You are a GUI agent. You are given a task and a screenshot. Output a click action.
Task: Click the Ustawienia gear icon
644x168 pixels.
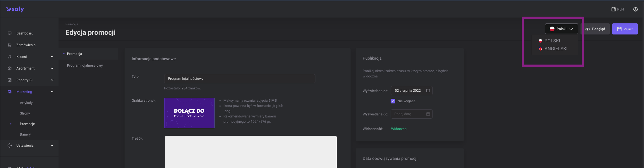(10, 146)
